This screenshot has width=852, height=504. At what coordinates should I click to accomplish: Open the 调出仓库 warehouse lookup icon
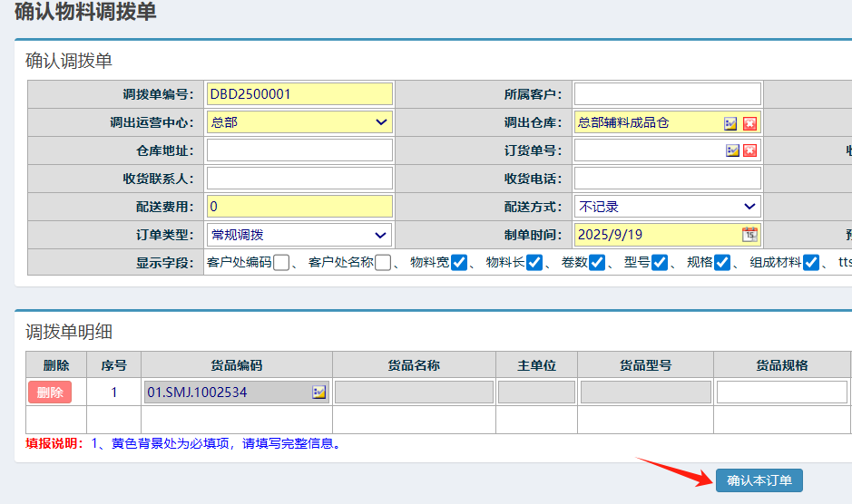click(x=730, y=123)
